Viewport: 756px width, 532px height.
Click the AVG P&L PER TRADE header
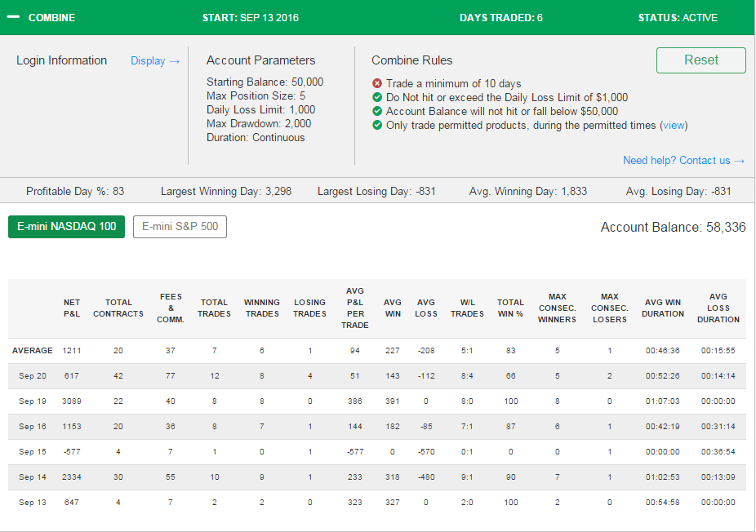pyautogui.click(x=355, y=308)
